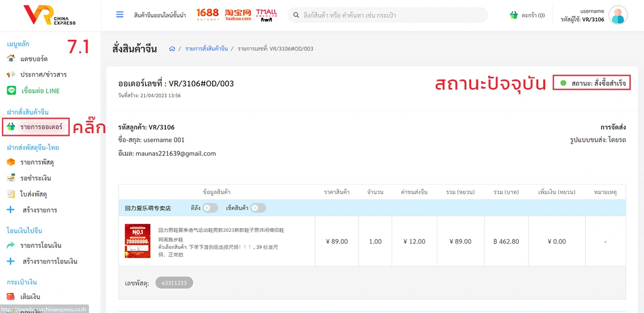Click the search magnifier icon
644x313 pixels.
click(295, 16)
